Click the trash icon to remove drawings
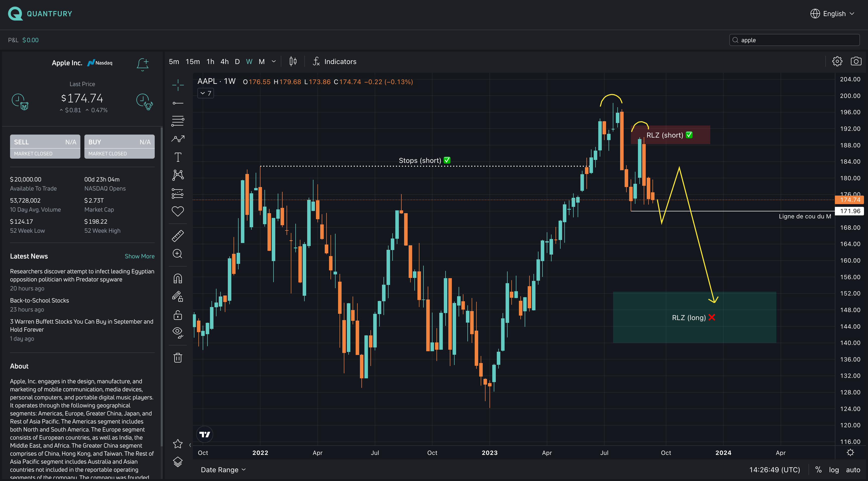The image size is (868, 481). [178, 357]
